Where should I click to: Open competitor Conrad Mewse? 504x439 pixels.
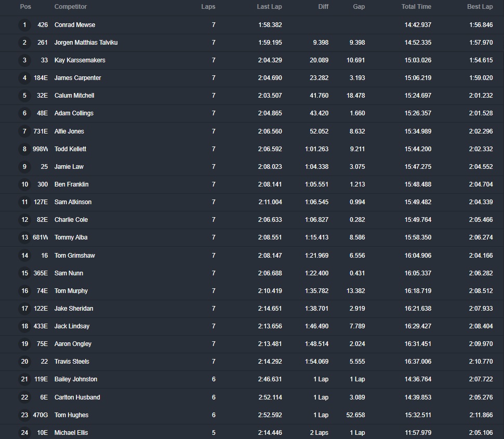click(75, 25)
